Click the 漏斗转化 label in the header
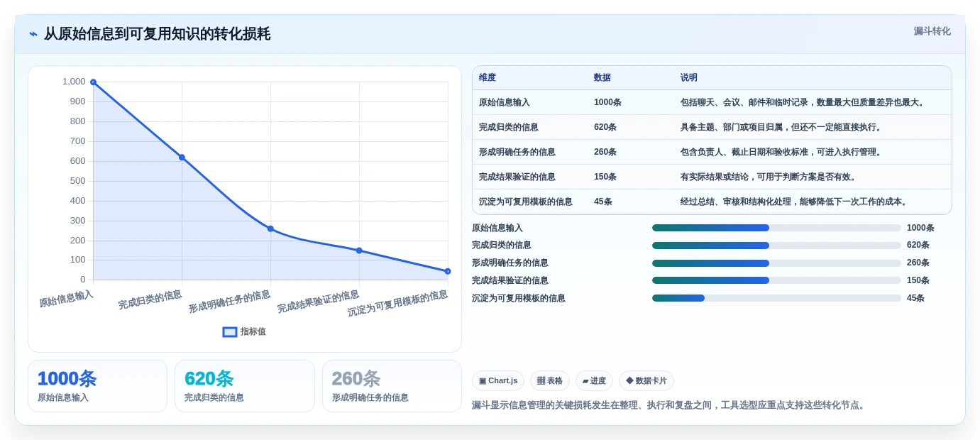Image resolution: width=980 pixels, height=440 pixels. point(932,31)
